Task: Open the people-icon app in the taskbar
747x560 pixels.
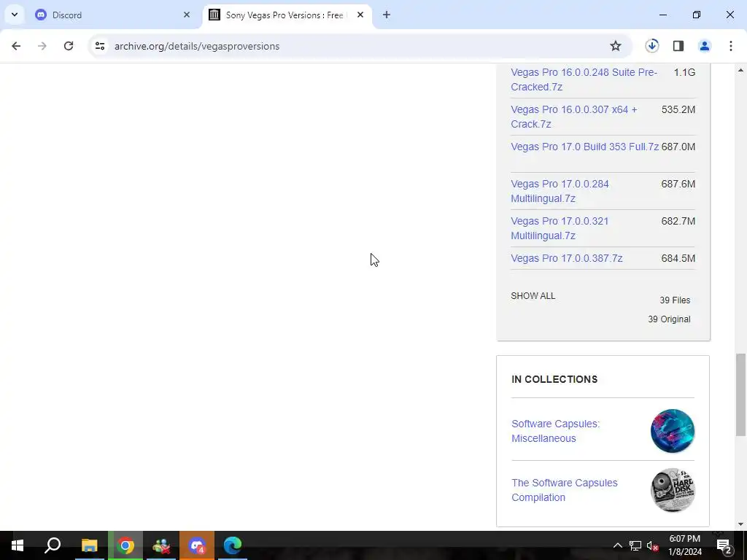Action: tap(161, 545)
